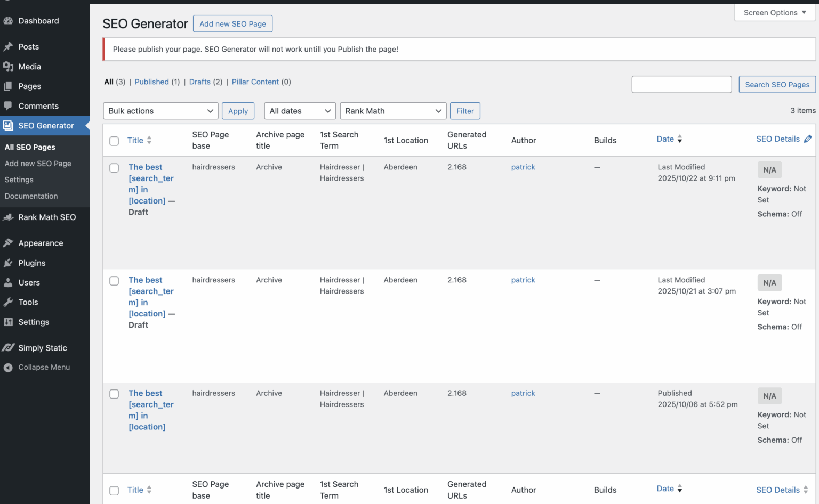The height and width of the screenshot is (504, 819).
Task: Open Add new SEO Page in sidebar submenu
Action: click(38, 164)
